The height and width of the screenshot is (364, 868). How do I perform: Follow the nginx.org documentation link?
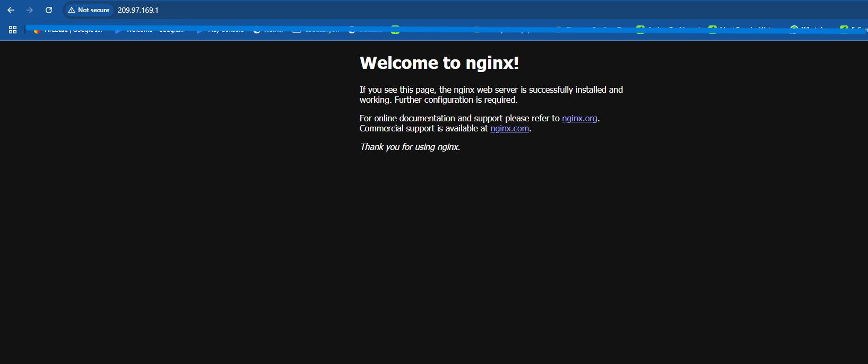579,119
